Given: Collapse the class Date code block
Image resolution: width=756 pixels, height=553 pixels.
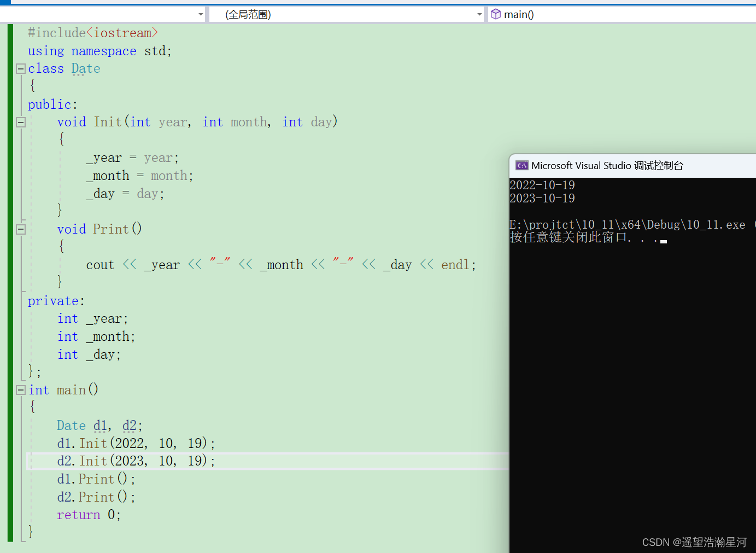Looking at the screenshot, I should click(21, 68).
